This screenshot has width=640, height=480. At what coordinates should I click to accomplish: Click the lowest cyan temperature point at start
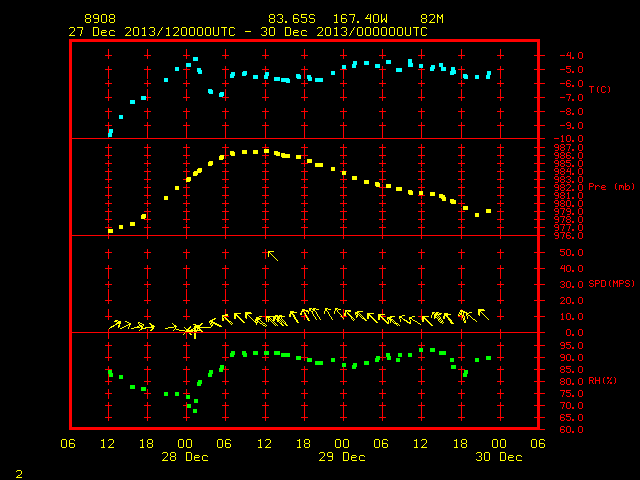[x=110, y=133]
